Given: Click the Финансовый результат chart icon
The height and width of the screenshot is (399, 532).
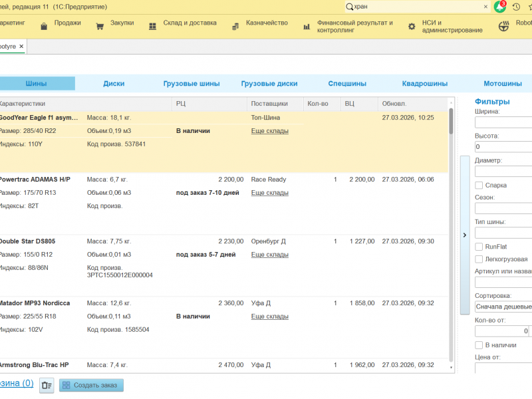Looking at the screenshot, I should [x=307, y=27].
